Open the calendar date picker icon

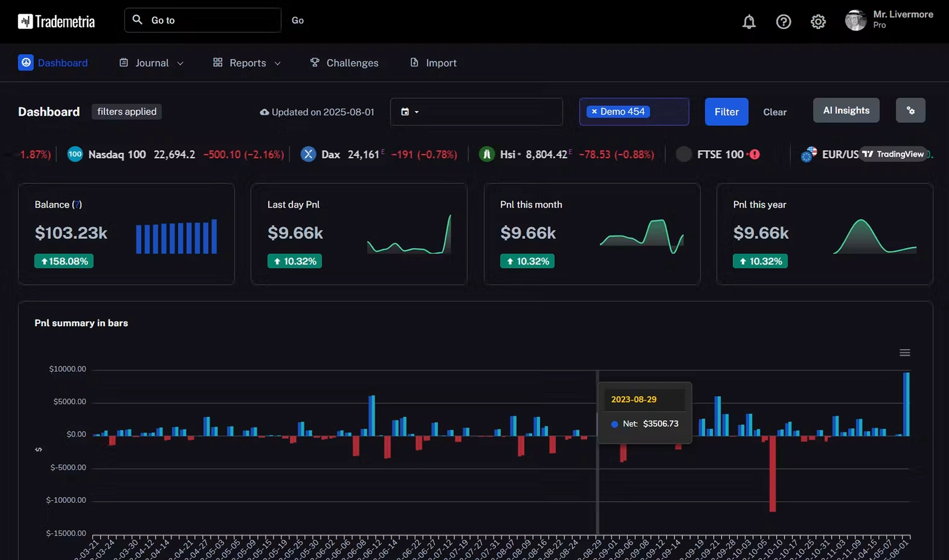405,112
